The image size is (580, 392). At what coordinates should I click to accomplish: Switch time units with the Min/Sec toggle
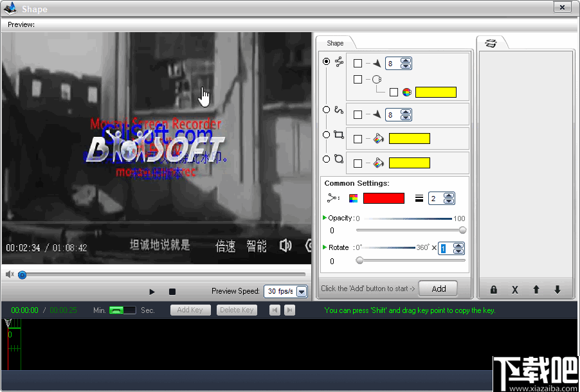[126, 310]
